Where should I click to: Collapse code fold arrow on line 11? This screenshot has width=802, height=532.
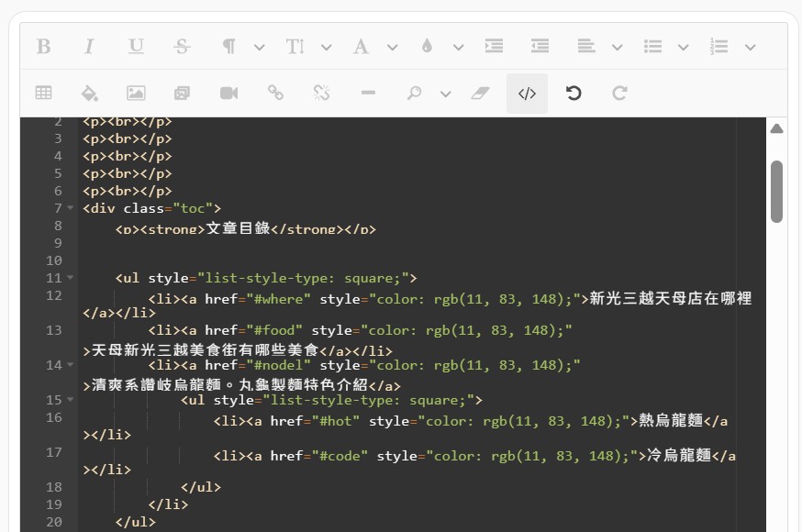click(70, 278)
